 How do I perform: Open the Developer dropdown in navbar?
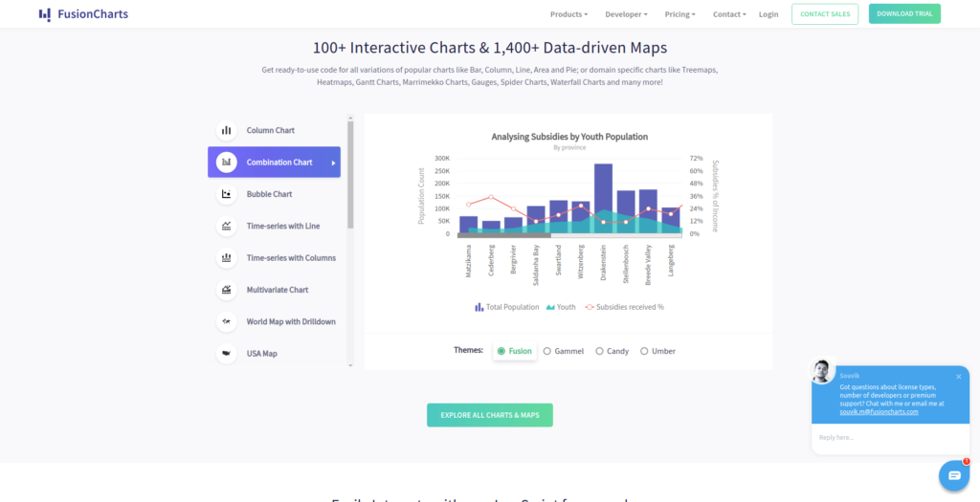pyautogui.click(x=626, y=14)
